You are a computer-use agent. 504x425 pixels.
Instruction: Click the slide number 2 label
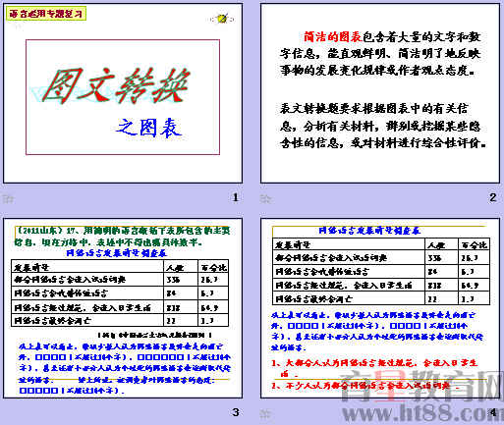click(493, 197)
